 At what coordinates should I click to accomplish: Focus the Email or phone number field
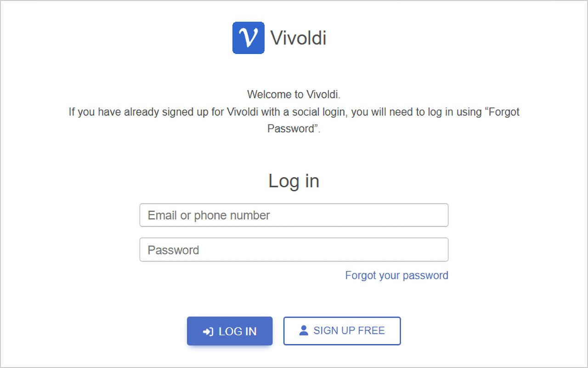[294, 215]
